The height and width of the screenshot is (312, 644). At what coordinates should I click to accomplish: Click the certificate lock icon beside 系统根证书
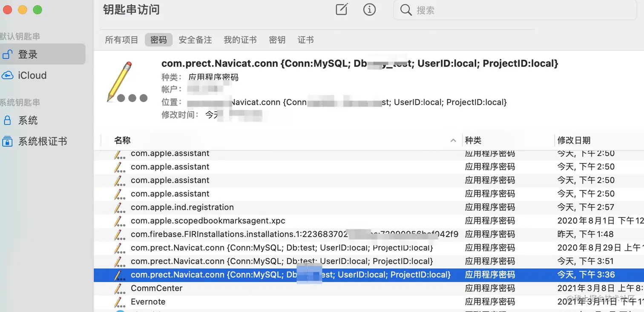click(7, 141)
